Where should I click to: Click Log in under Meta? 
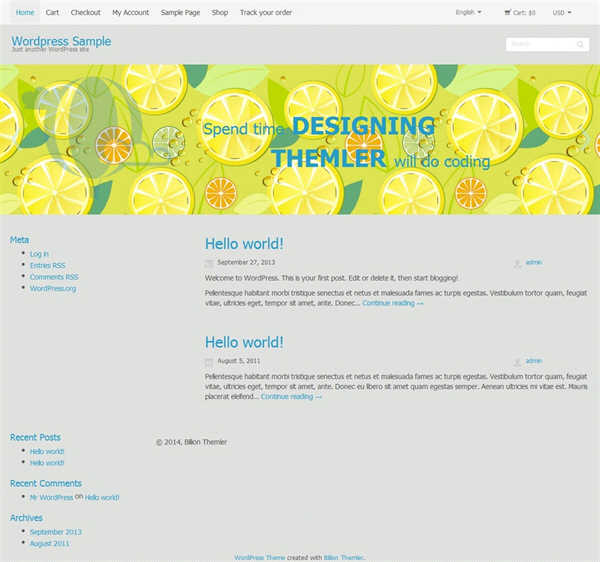click(x=39, y=254)
